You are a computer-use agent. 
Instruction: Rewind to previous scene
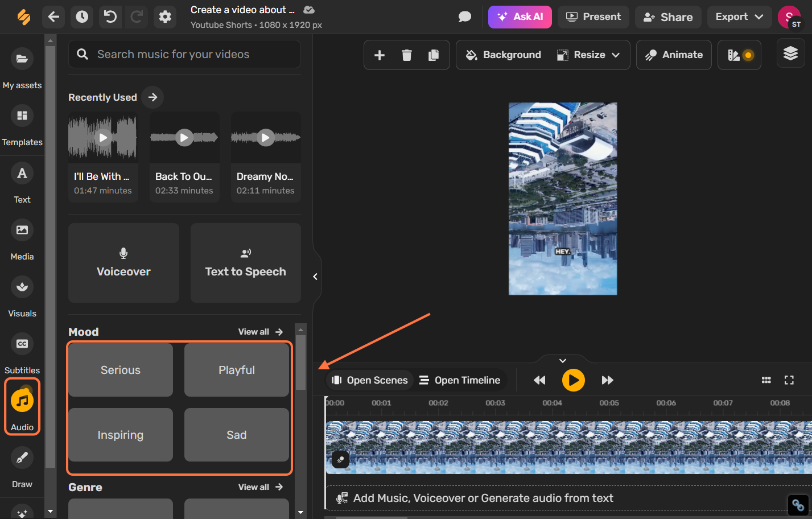click(539, 380)
